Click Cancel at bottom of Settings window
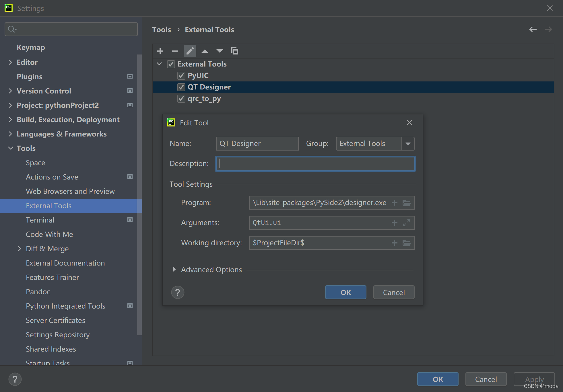The height and width of the screenshot is (392, 563). [486, 379]
